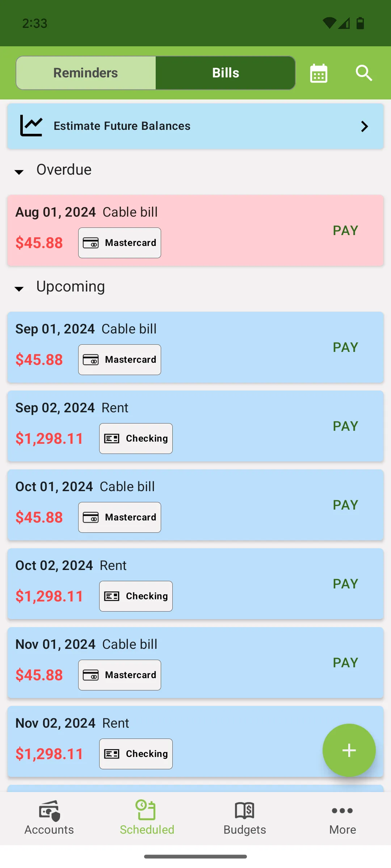391x868 pixels.
Task: Tap the add new bill plus button
Action: pos(349,750)
